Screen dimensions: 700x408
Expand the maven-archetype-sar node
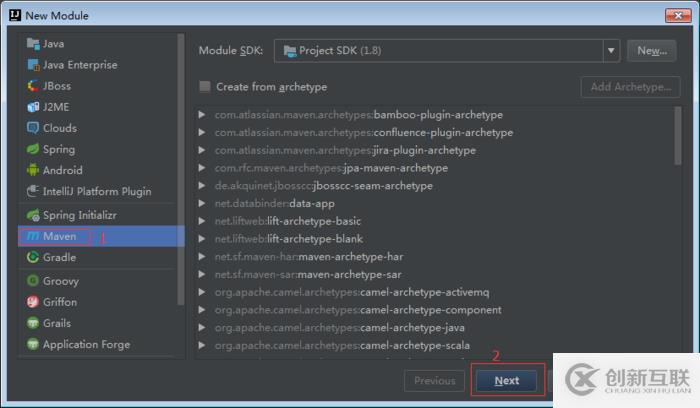click(x=202, y=275)
